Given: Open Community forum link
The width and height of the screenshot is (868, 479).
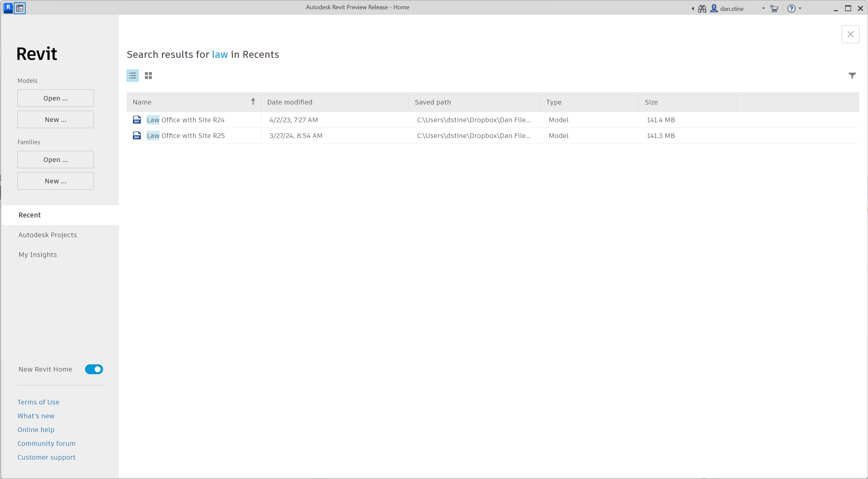Looking at the screenshot, I should click(47, 443).
